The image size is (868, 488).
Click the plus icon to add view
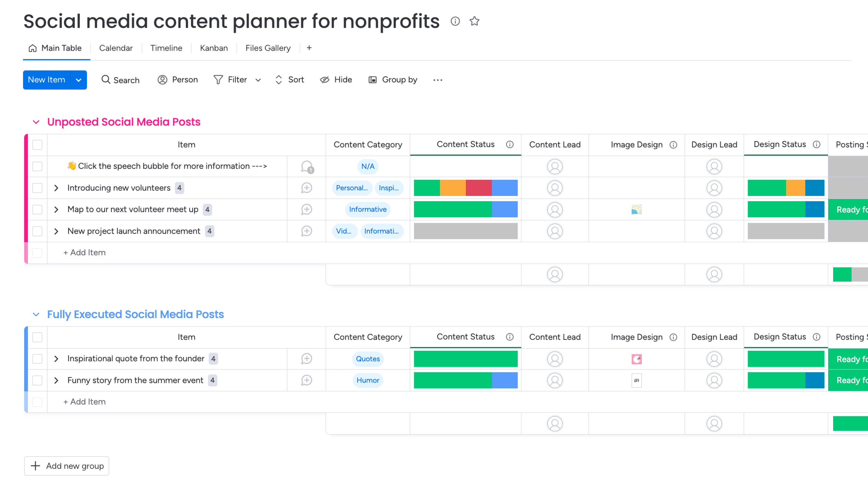pyautogui.click(x=309, y=48)
